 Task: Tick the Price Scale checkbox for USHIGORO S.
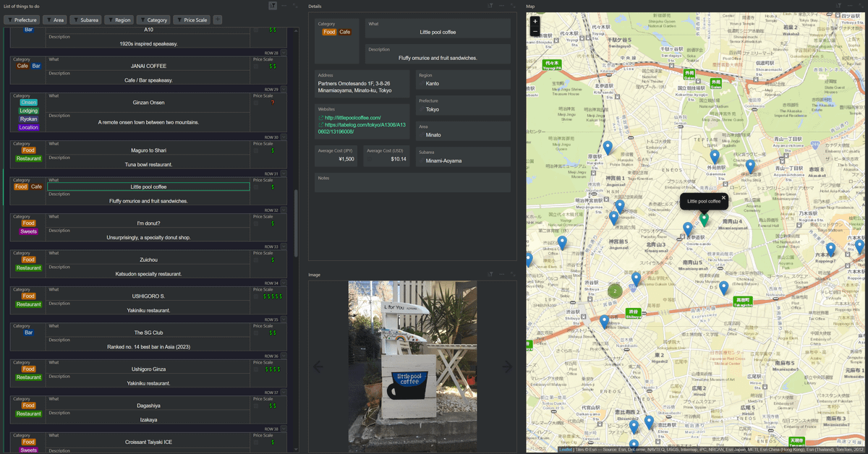[x=256, y=296]
